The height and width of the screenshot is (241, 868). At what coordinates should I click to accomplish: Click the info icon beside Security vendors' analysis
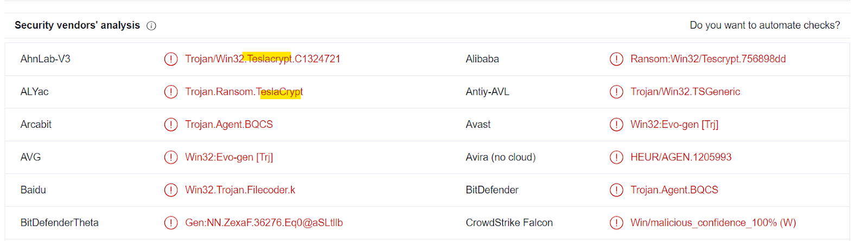[151, 25]
